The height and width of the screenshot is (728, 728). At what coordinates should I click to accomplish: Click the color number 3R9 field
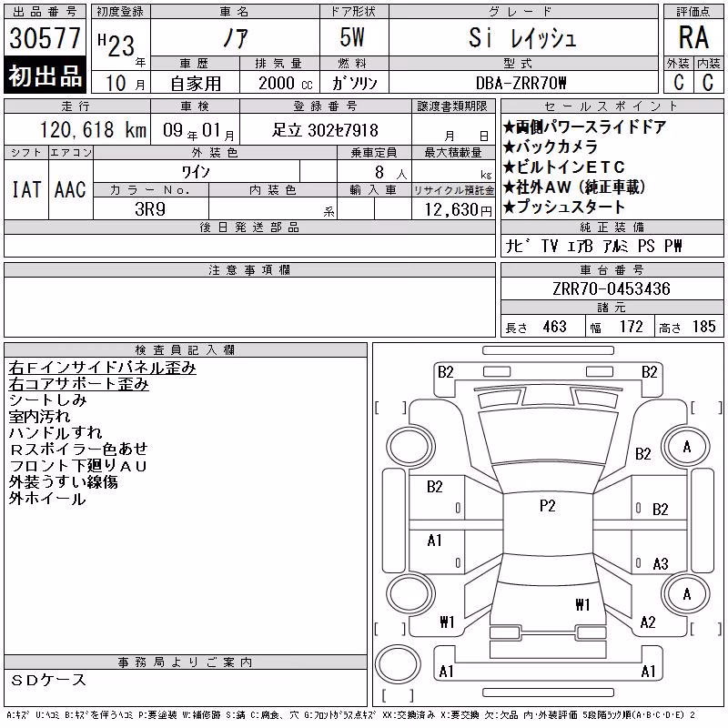coord(150,209)
